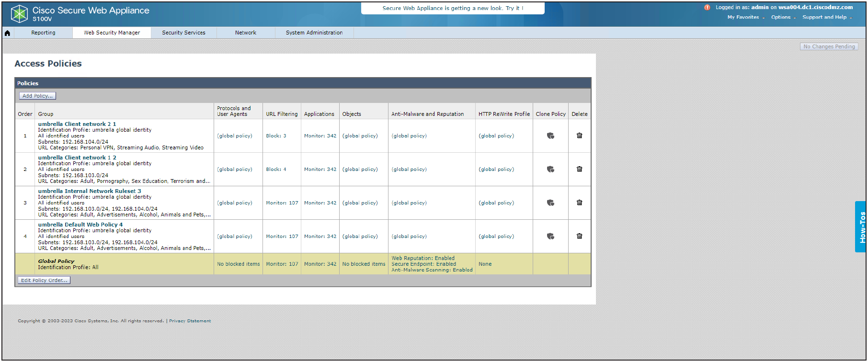868x362 pixels.
Task: Open URL Filtering Block: 3 setting
Action: pyautogui.click(x=276, y=136)
